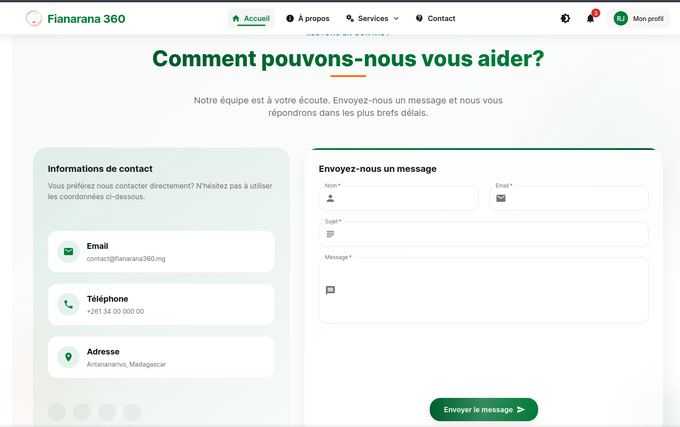680x427 pixels.
Task: Click the Fianarana 360 logo icon
Action: [34, 18]
